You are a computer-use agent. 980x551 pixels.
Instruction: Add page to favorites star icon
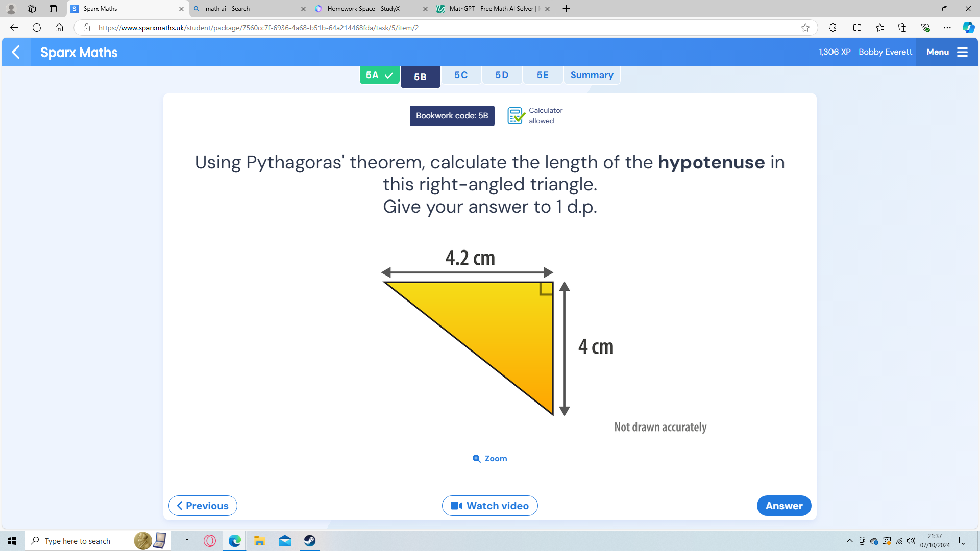tap(805, 28)
